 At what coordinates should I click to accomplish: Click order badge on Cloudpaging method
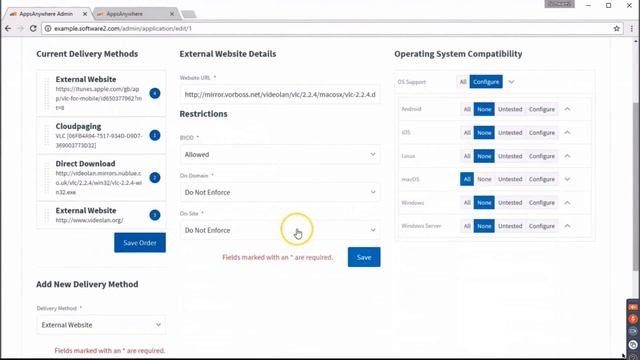[x=155, y=135]
